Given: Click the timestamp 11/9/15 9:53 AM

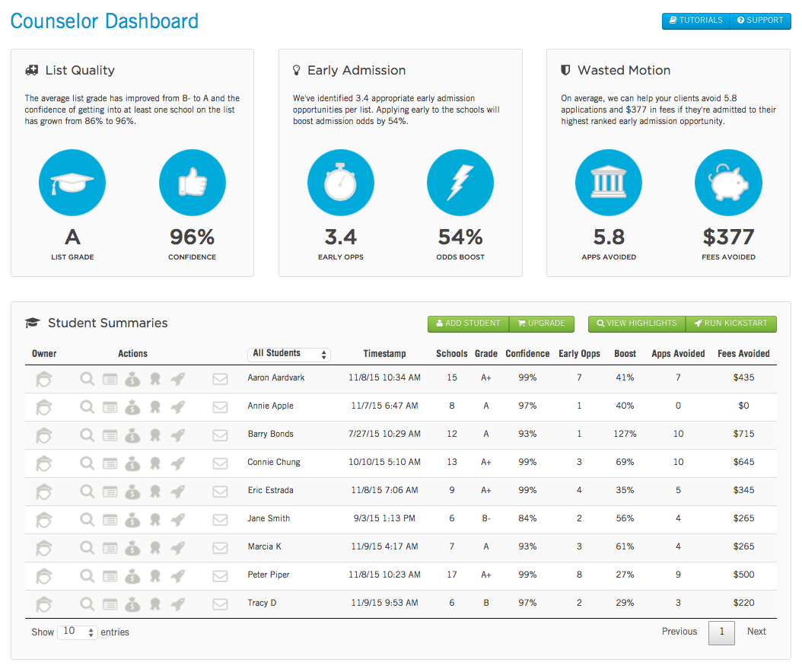Looking at the screenshot, I should [384, 603].
